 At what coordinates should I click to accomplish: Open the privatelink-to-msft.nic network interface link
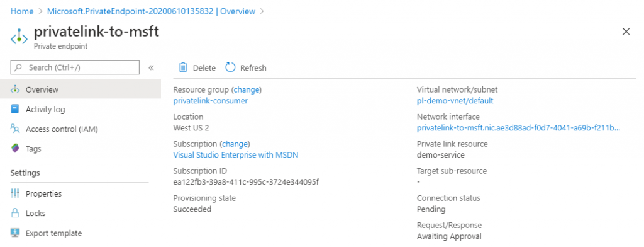(x=518, y=128)
